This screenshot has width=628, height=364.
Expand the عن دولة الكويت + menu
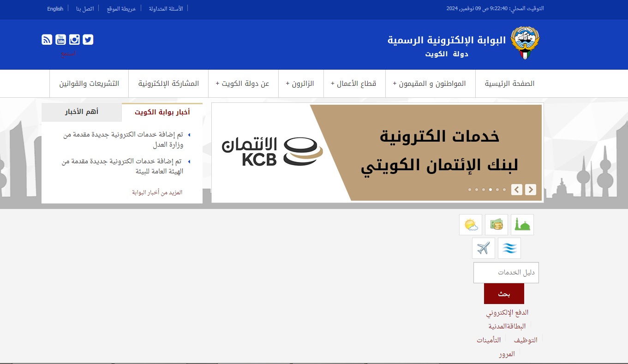(243, 84)
